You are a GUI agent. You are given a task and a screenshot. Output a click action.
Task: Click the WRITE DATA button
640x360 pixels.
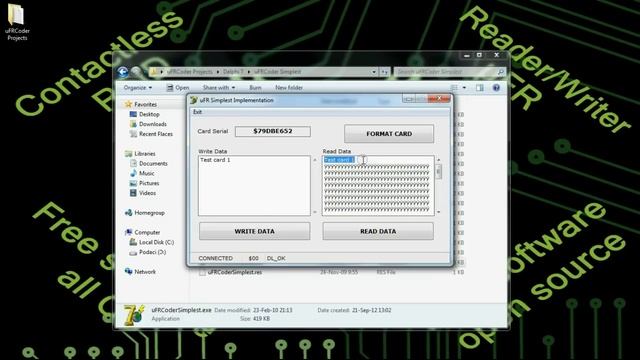coord(255,231)
